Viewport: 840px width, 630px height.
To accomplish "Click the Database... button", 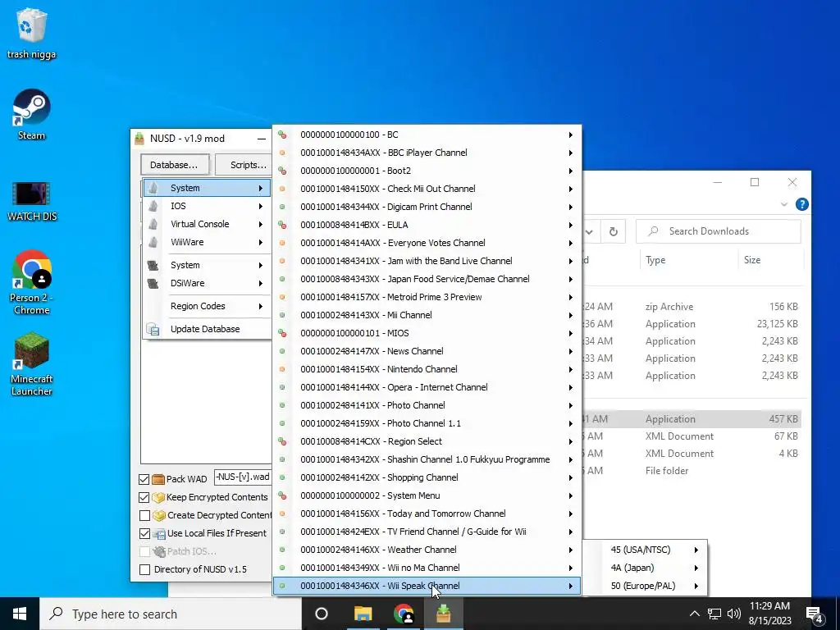I will click(174, 165).
